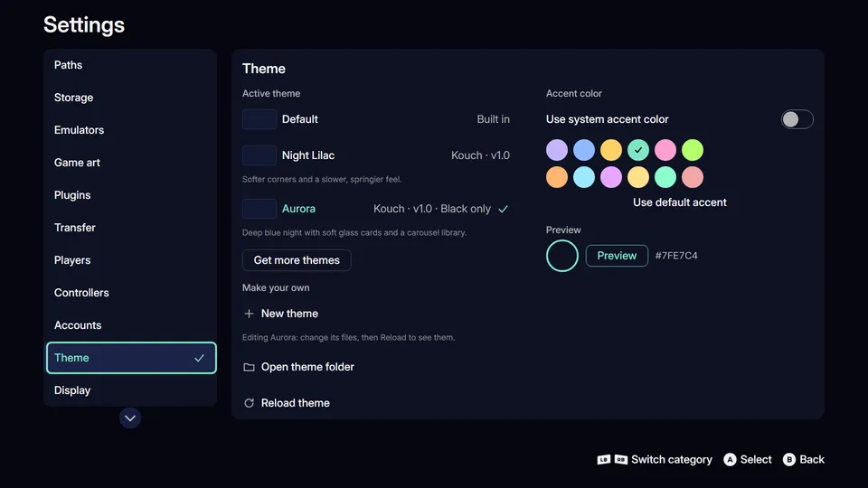
Task: Pick the lime green accent swatch
Action: point(693,150)
